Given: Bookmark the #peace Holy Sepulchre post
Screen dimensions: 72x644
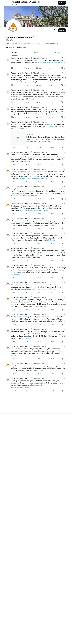Looking at the screenshot, I should pos(62,85).
